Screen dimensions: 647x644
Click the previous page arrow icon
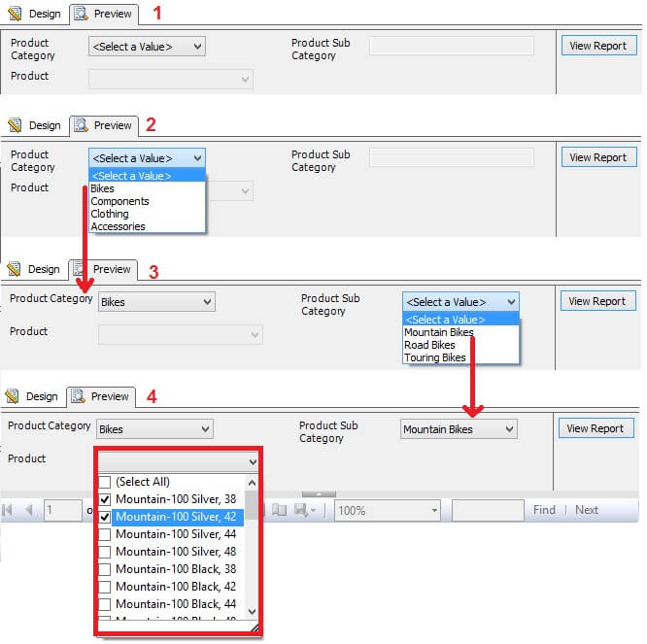pos(28,510)
